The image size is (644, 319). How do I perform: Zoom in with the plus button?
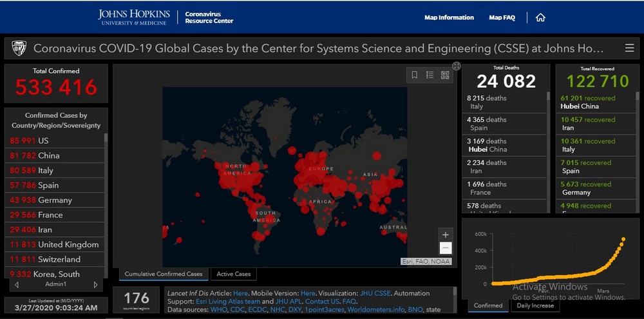(446, 235)
